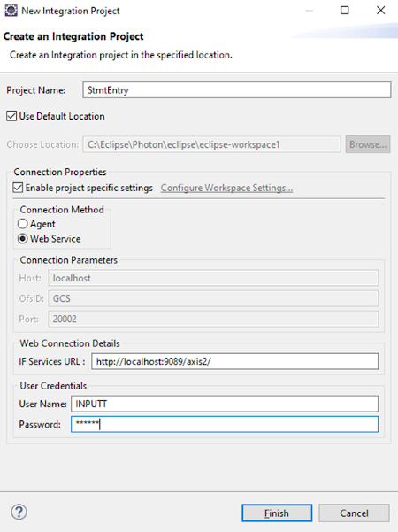Click the Browse button for location
This screenshot has width=398, height=532.
coord(368,144)
